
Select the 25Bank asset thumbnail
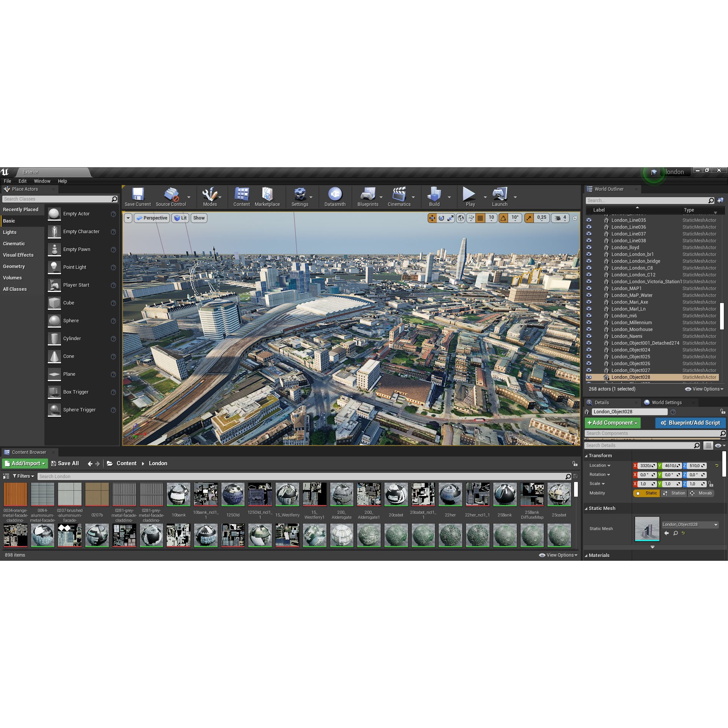click(x=505, y=494)
